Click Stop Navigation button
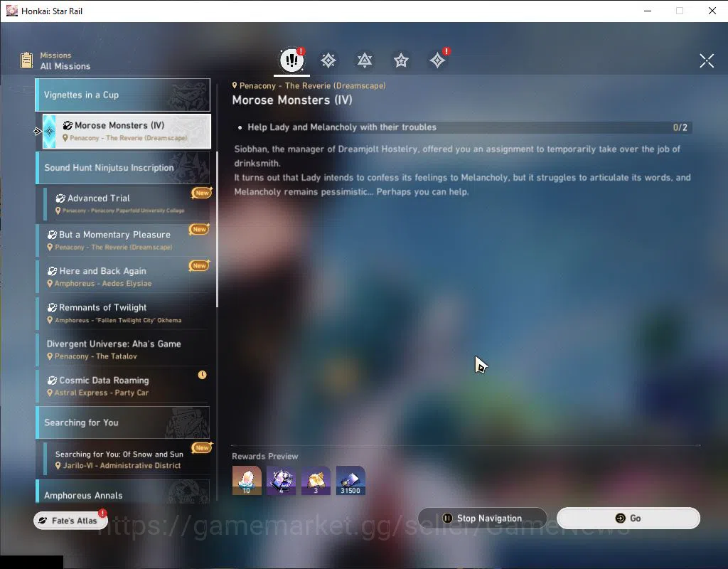This screenshot has width=728, height=569. 483,519
